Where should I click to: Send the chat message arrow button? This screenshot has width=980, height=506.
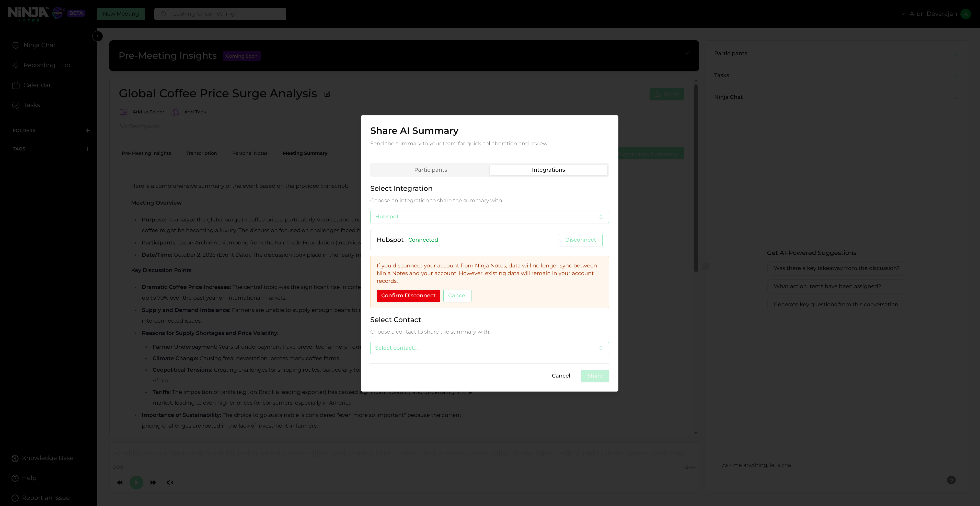click(951, 480)
